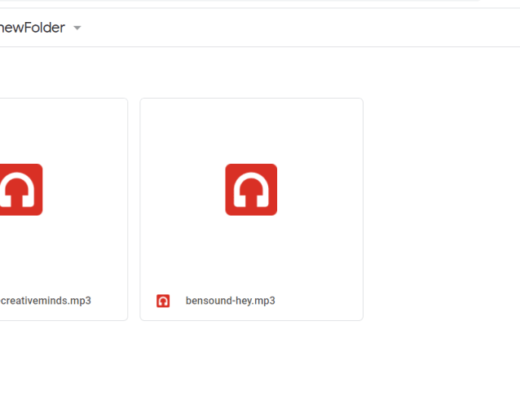Select the bensound-hey.mp3 file name label
This screenshot has width=520, height=400.
click(230, 301)
